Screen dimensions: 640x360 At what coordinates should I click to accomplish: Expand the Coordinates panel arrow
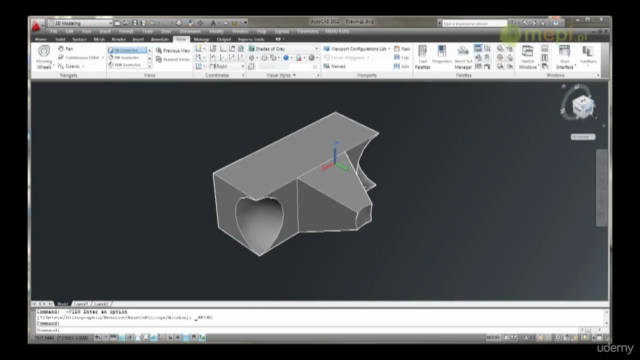point(243,75)
